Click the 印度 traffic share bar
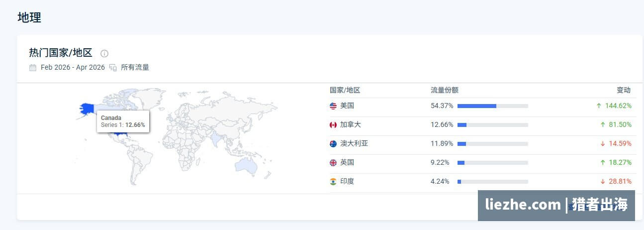 click(x=493, y=182)
